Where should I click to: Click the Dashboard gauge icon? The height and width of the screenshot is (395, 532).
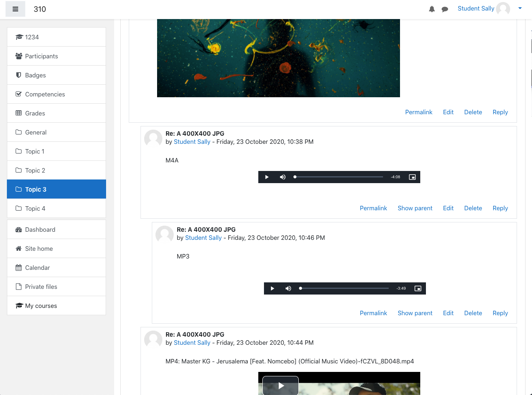[x=19, y=229]
